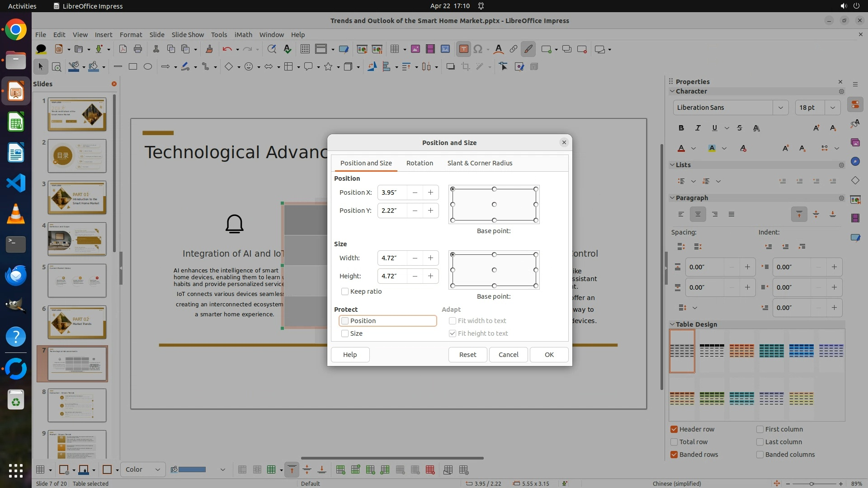Open the Slide Show menu
Viewport: 868px width, 488px height.
tap(188, 34)
